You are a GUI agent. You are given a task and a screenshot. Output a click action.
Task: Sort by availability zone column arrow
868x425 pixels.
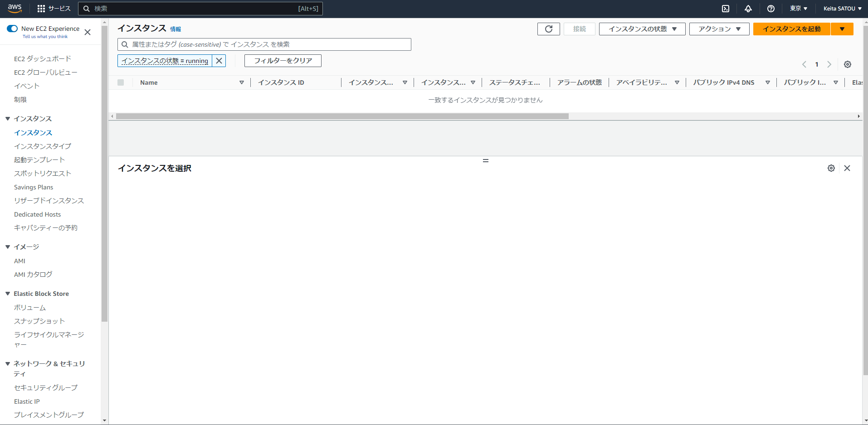(x=677, y=82)
